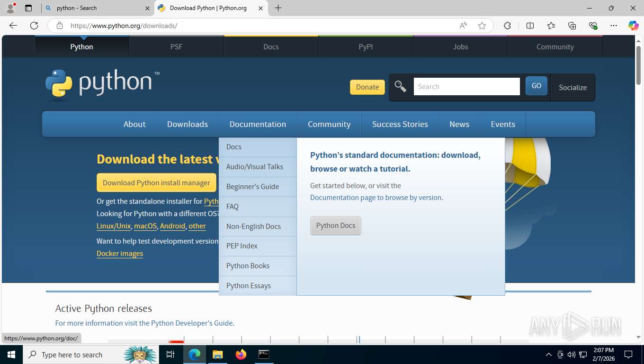
Task: Open the Favorites list icon
Action: [x=551, y=26]
